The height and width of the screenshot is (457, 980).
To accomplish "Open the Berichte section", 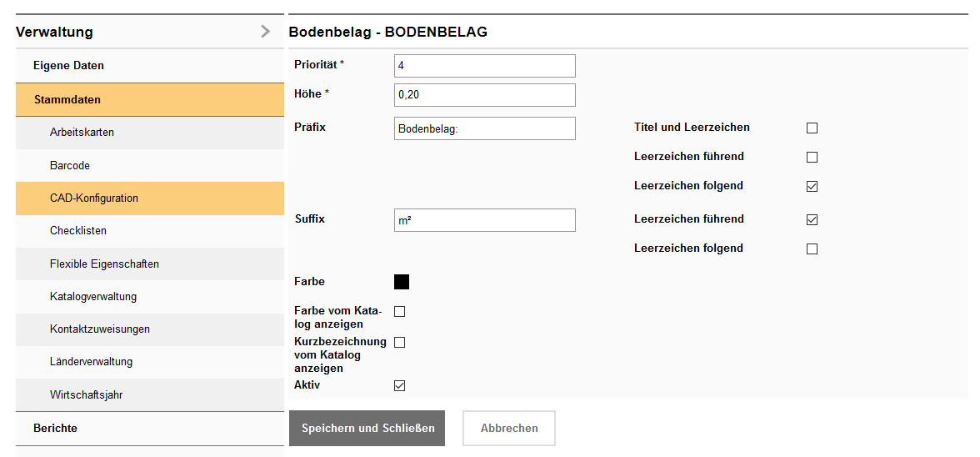I will click(55, 429).
